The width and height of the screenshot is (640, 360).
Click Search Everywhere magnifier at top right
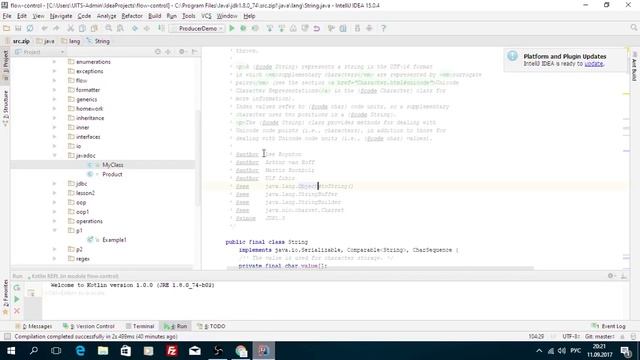point(633,28)
